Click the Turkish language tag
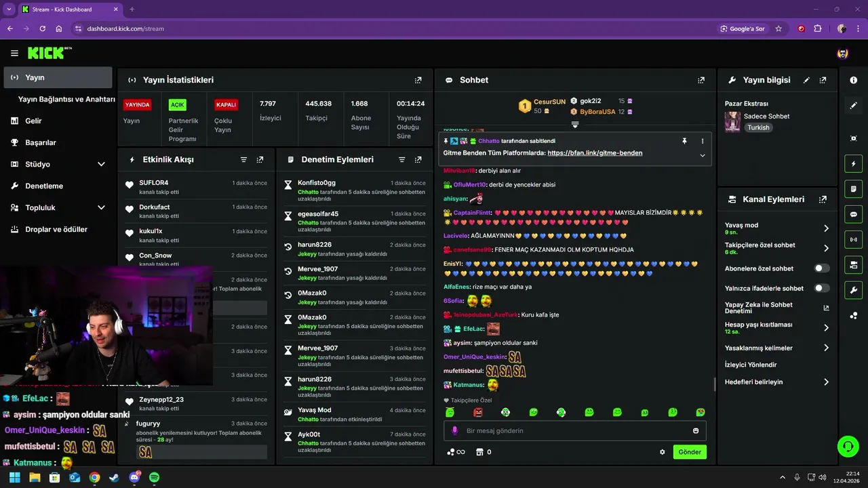 (x=758, y=127)
